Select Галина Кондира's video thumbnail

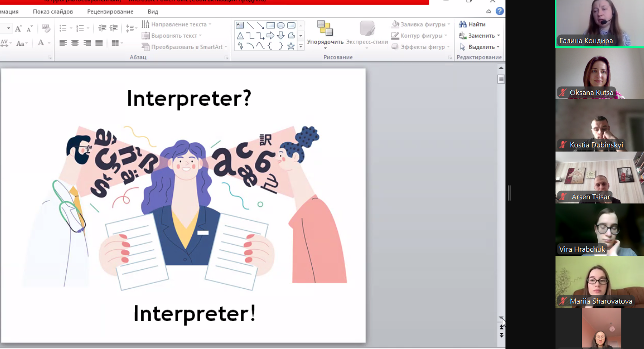[x=599, y=23]
